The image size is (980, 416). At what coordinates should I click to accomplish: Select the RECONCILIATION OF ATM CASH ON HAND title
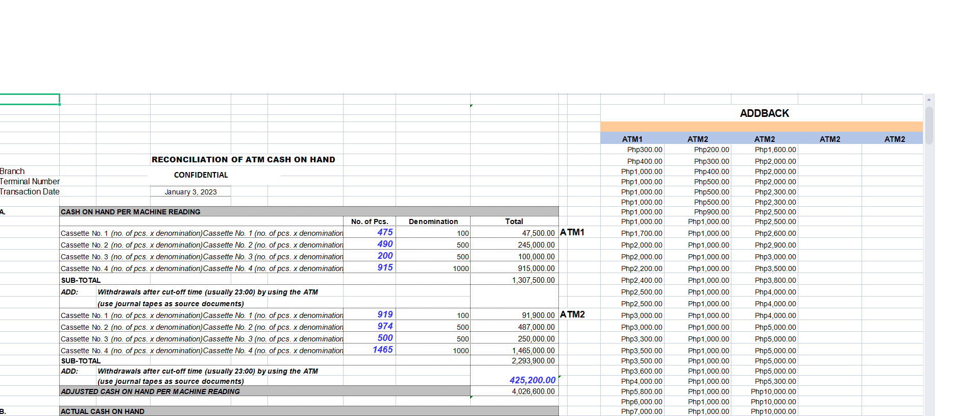point(243,160)
